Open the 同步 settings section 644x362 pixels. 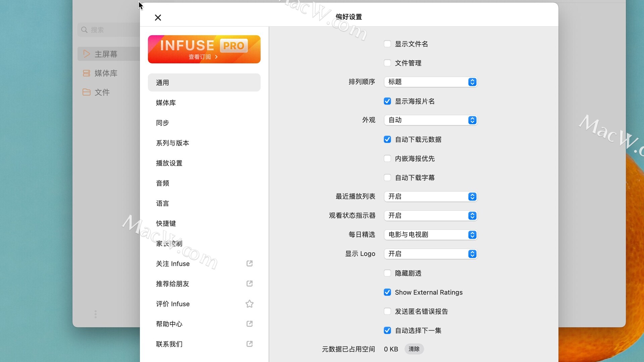click(x=204, y=123)
